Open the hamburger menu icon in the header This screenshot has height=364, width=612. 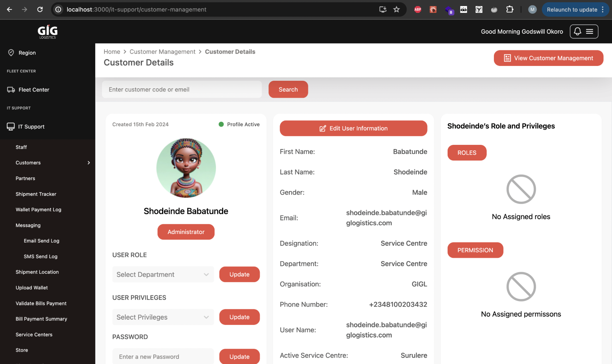(x=590, y=31)
